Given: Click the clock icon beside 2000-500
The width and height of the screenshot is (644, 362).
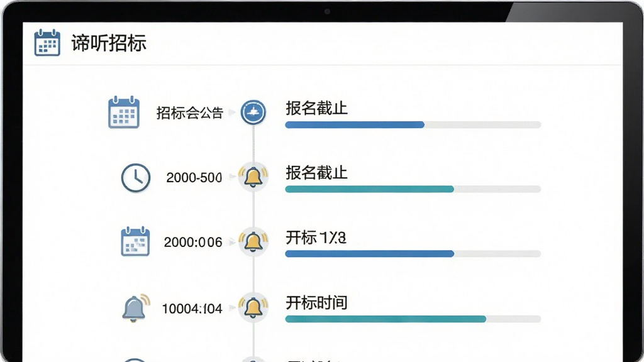Looking at the screenshot, I should coord(136,178).
